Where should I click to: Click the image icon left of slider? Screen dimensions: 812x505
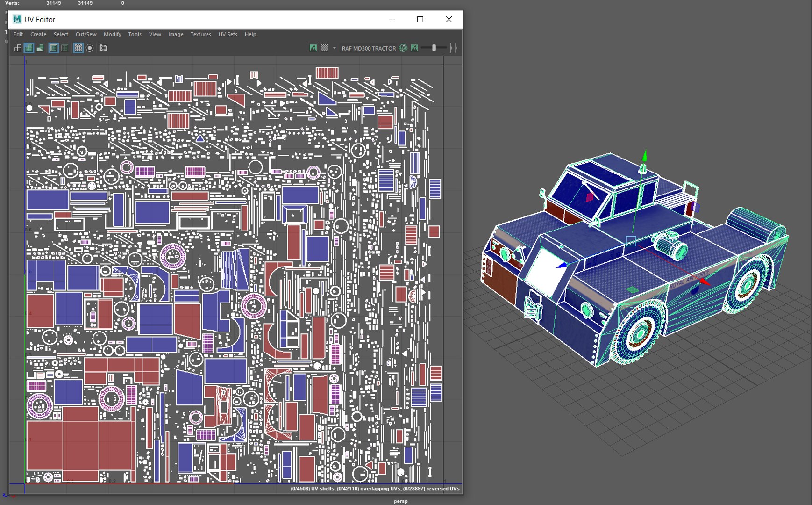414,48
